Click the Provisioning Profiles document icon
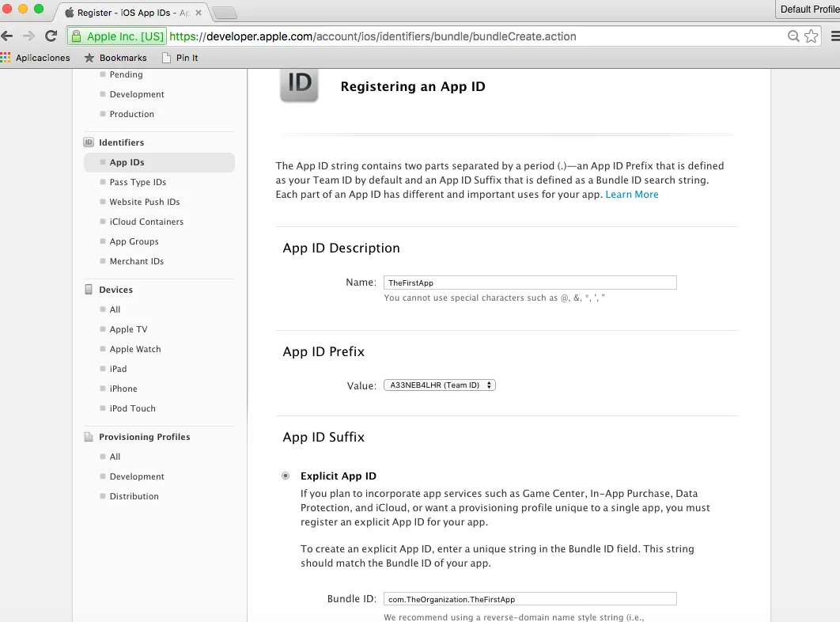This screenshot has width=840, height=622. 89,437
